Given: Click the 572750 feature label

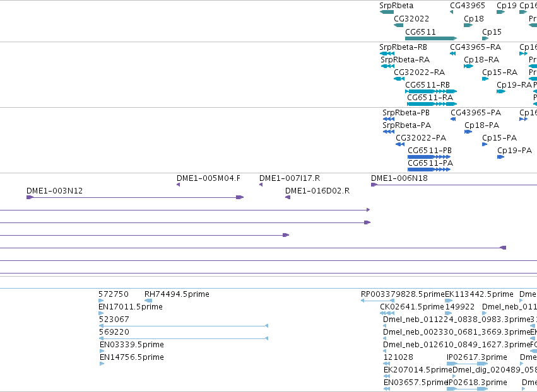Looking at the screenshot, I should click(114, 294).
